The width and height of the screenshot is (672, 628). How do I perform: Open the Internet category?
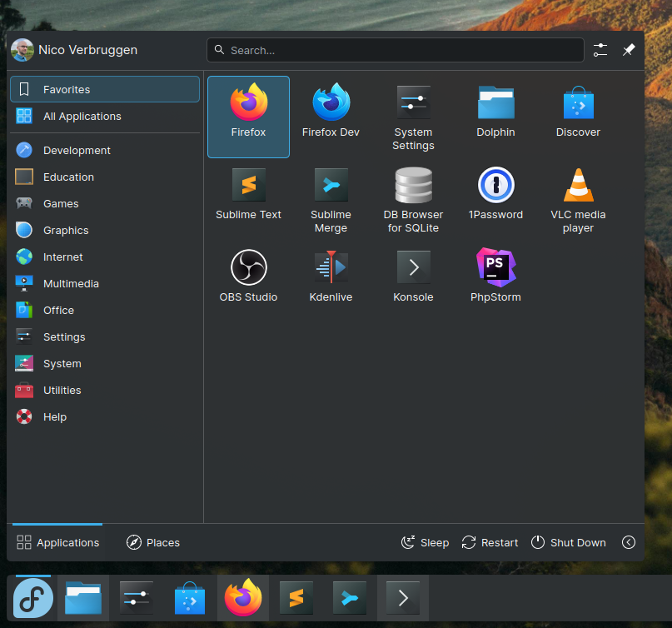(x=105, y=257)
